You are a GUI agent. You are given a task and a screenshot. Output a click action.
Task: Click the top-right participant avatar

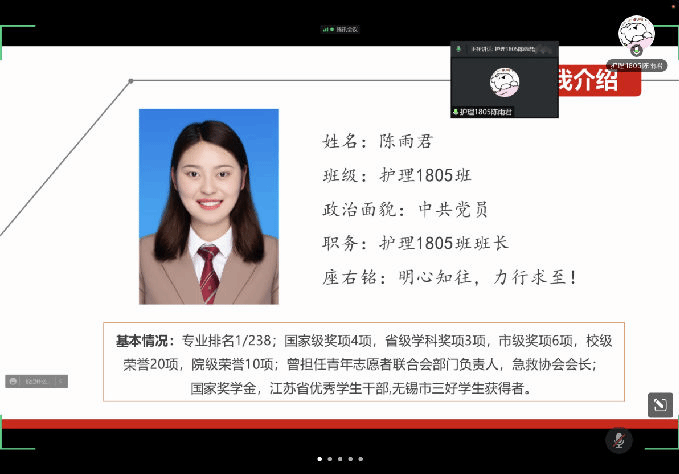pyautogui.click(x=636, y=33)
